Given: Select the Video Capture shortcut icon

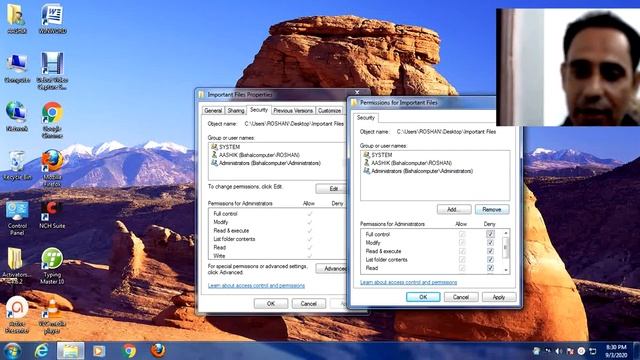Looking at the screenshot, I should pos(52,71).
